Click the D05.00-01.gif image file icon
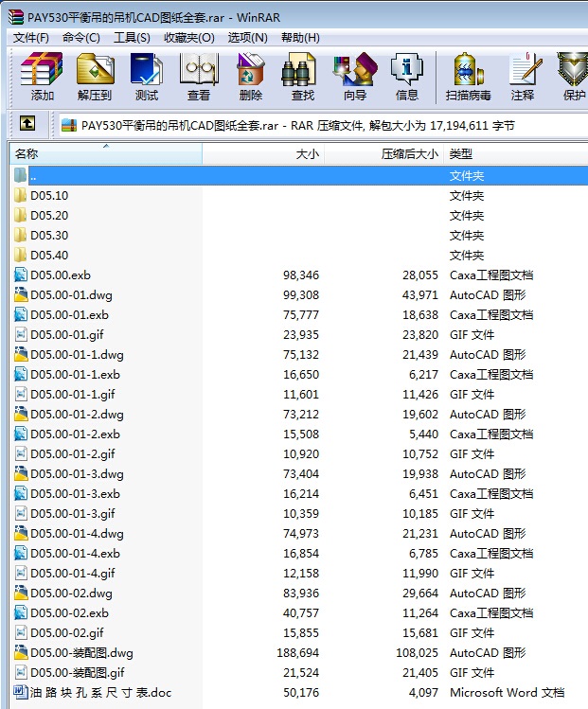Image resolution: width=588 pixels, height=709 pixels. tap(21, 334)
